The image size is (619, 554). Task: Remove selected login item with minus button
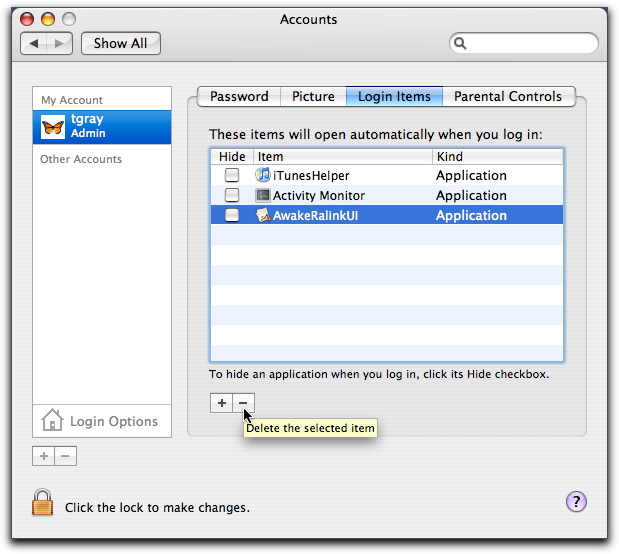coord(244,402)
